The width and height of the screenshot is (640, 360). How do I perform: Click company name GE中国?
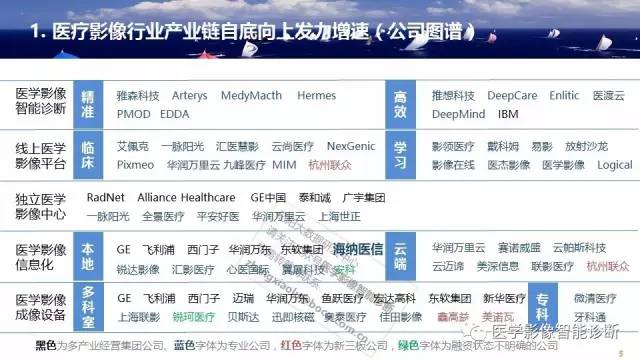[268, 198]
